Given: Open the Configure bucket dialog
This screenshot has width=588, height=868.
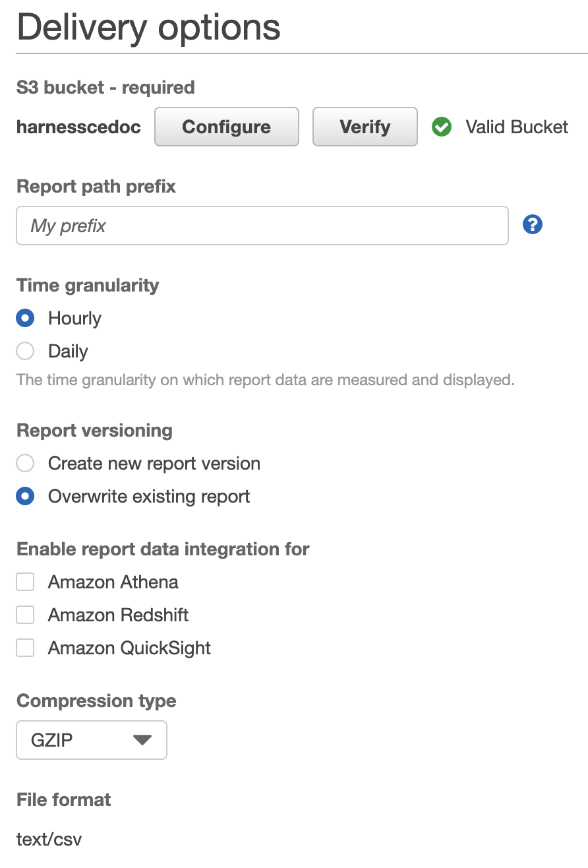Looking at the screenshot, I should pyautogui.click(x=227, y=127).
